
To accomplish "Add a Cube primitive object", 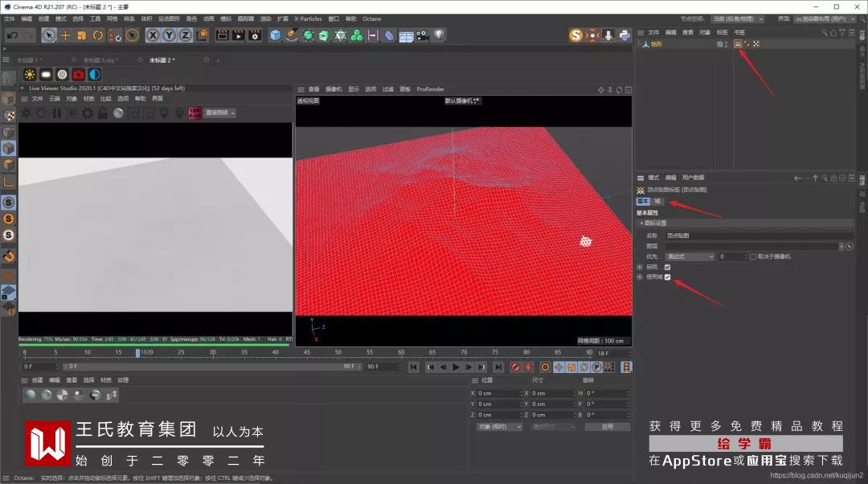I will pos(275,35).
